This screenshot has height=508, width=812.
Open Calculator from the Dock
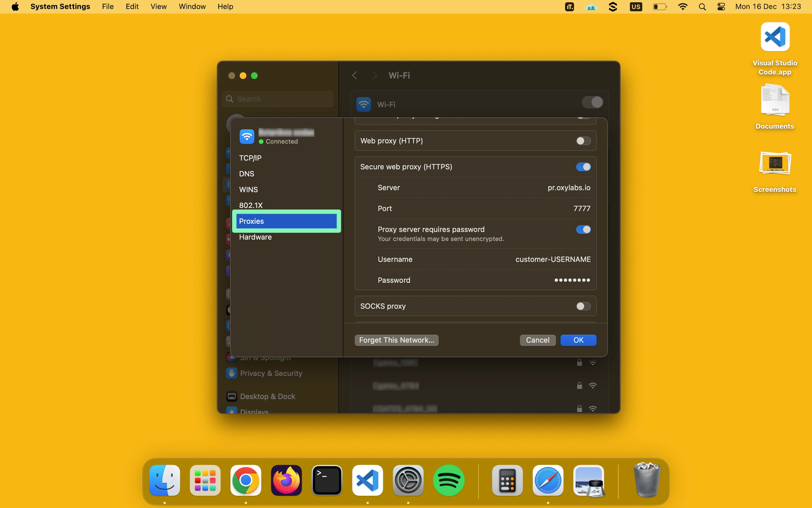(507, 480)
